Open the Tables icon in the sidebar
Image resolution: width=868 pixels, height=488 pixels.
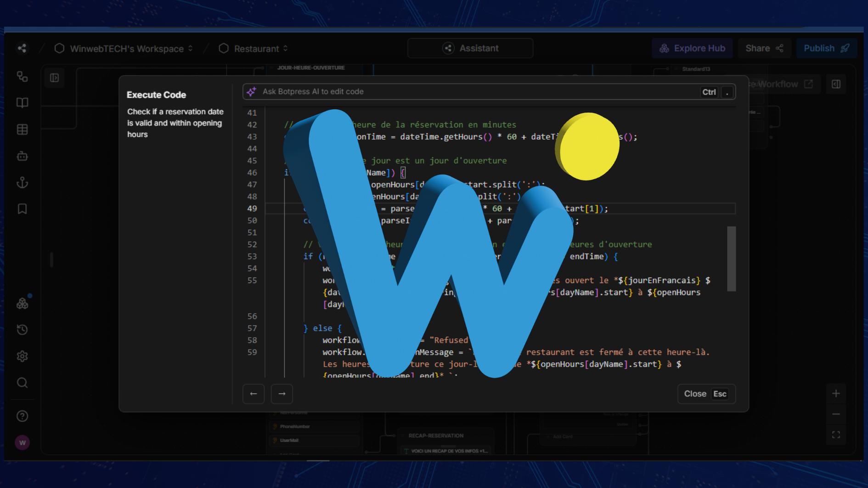(x=22, y=130)
